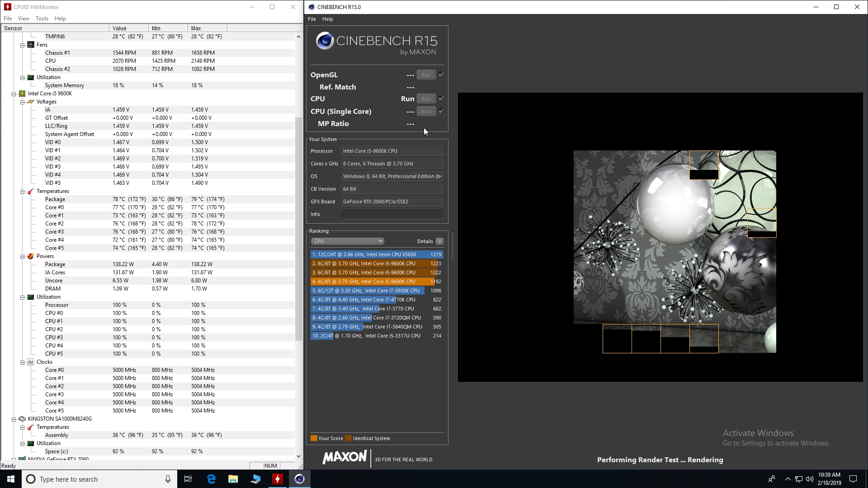Viewport: 868px width, 488px height.
Task: Open HWMonitor Tools menu
Action: (x=42, y=19)
